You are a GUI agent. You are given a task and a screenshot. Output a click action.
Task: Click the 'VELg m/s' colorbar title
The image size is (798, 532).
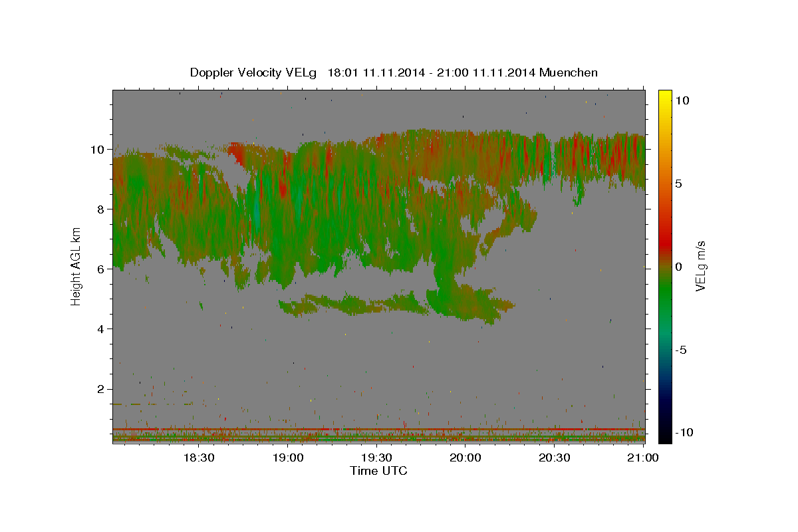coord(700,266)
